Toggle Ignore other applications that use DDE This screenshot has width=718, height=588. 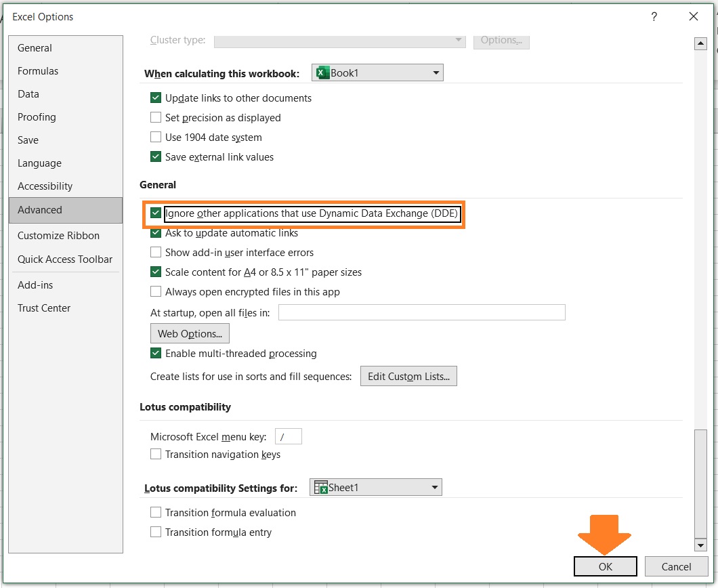pos(156,213)
